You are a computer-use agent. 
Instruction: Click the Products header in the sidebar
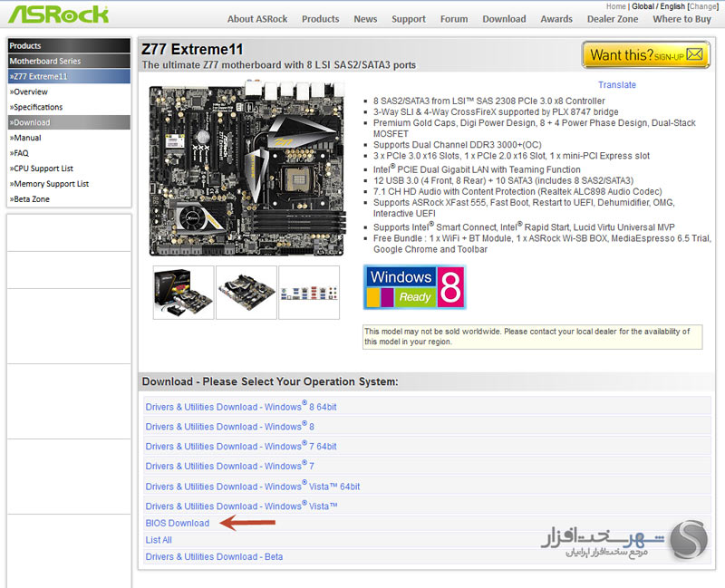pyautogui.click(x=69, y=45)
